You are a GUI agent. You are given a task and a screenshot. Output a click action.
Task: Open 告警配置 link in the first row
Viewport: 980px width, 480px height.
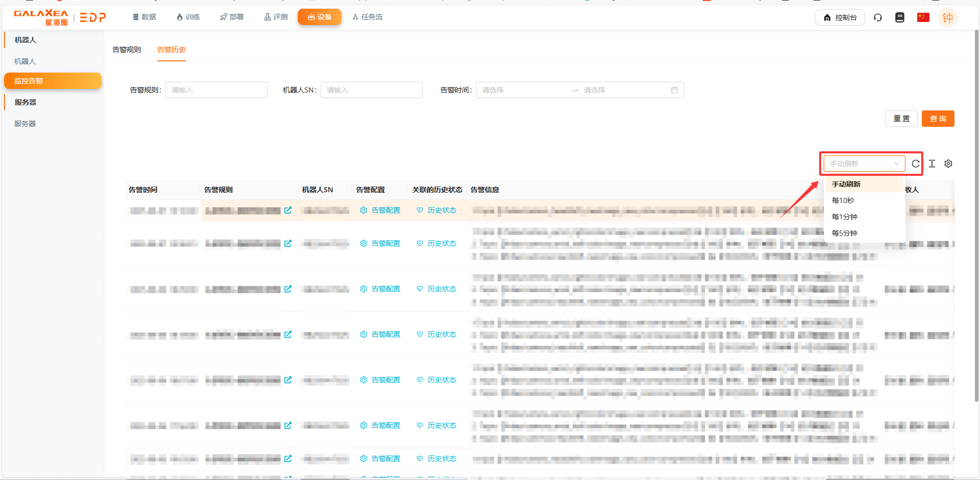click(380, 210)
